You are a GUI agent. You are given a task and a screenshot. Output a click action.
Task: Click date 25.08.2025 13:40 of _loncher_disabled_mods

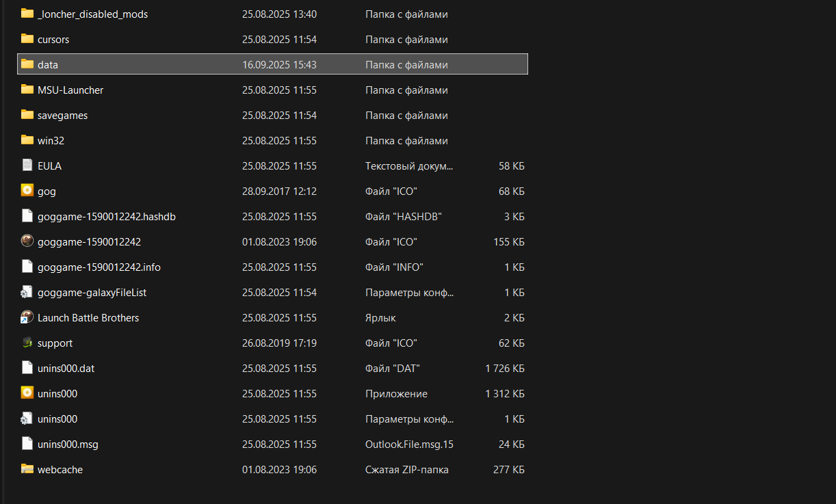pos(279,14)
